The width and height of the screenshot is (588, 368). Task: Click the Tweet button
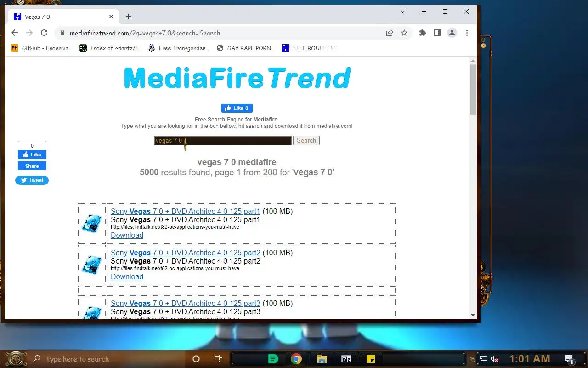point(32,180)
